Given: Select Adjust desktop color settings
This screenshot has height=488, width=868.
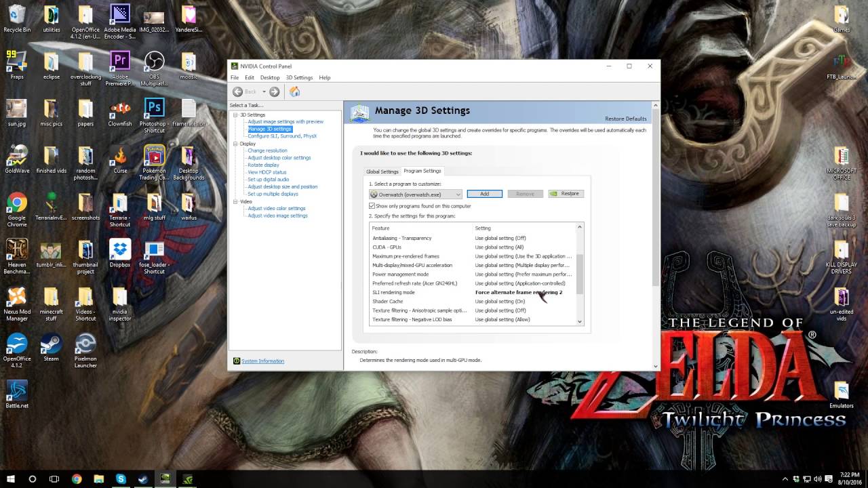Looking at the screenshot, I should click(279, 158).
